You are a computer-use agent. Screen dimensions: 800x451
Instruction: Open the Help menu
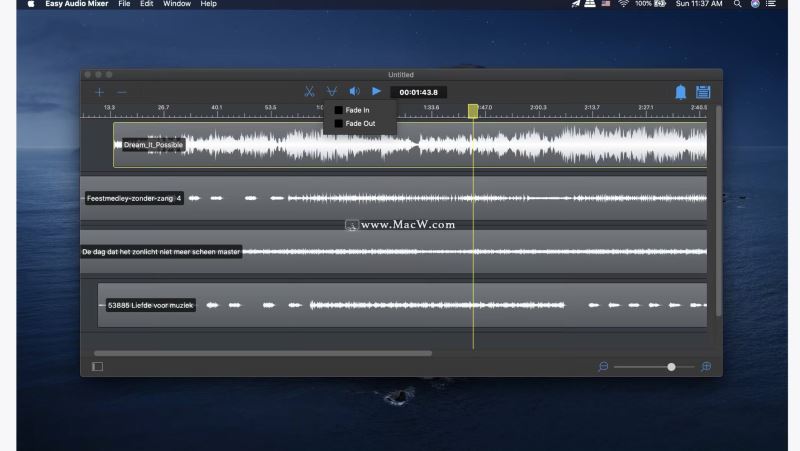click(x=208, y=4)
